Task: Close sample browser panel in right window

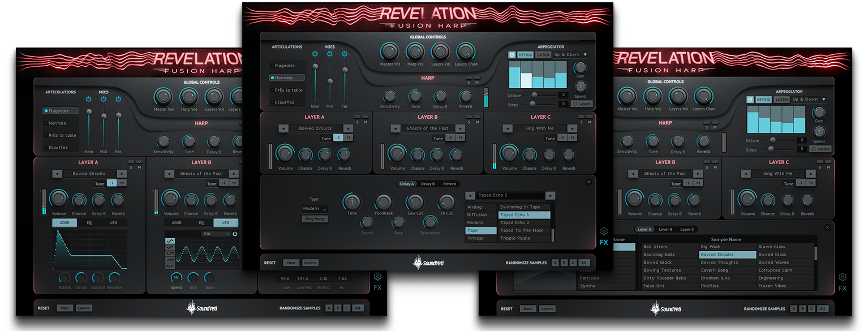Action: point(827,227)
